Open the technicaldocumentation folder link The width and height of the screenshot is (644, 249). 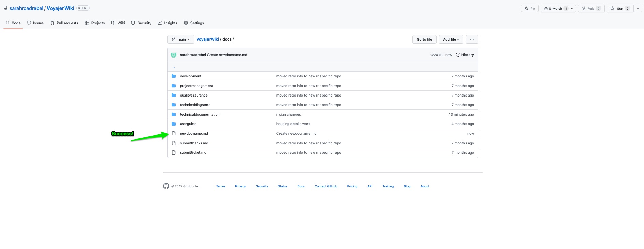(200, 114)
